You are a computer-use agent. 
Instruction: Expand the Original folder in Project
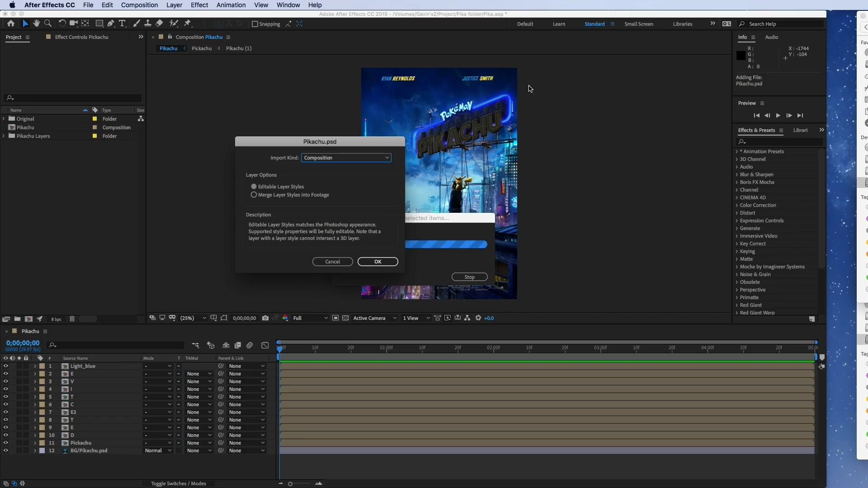point(4,119)
